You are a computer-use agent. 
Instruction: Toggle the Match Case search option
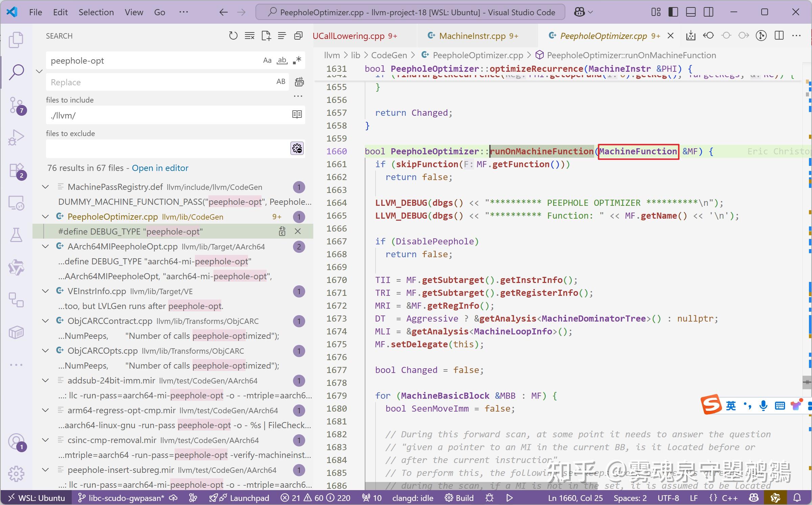click(267, 61)
